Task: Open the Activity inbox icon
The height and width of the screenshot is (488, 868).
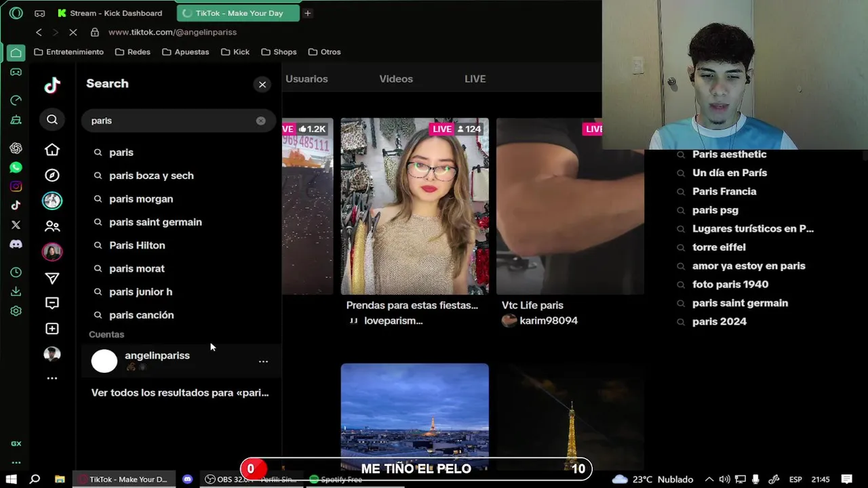Action: [52, 303]
